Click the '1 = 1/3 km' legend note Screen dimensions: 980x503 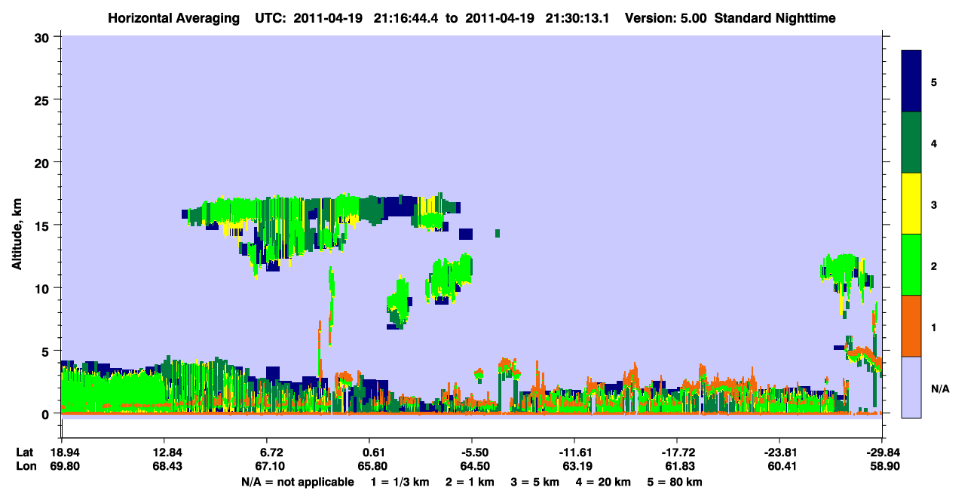401,481
